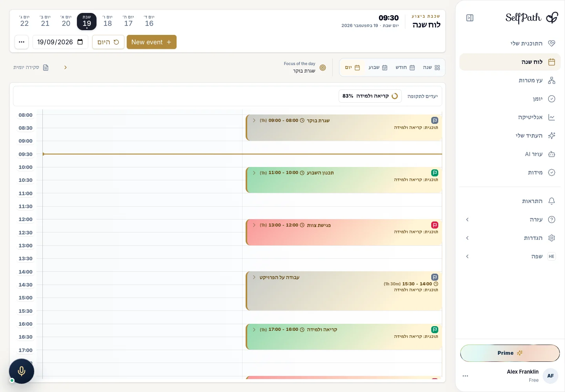Expand the הגדרות settings submenu
Viewport: 565px width, 392px height.
[467, 238]
